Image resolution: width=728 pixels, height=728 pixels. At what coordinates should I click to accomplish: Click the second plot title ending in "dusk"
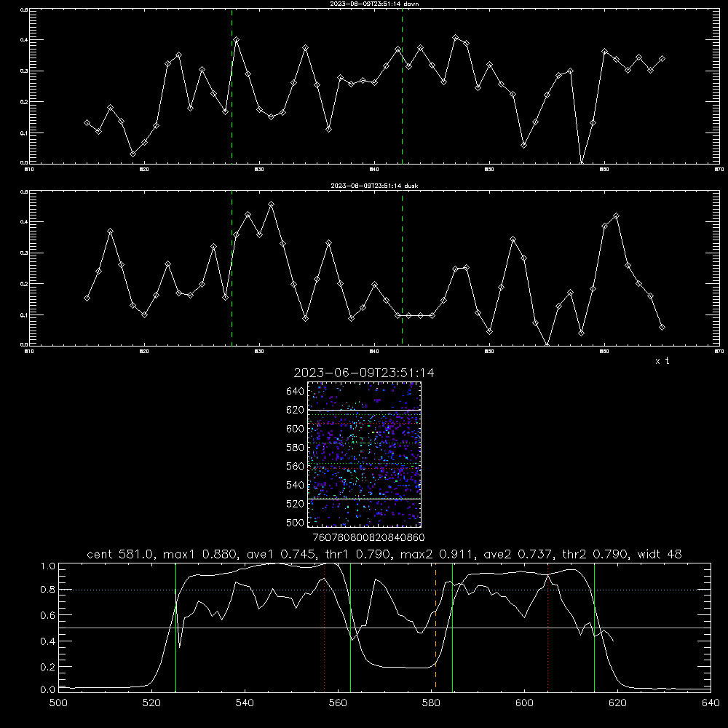pos(374,186)
